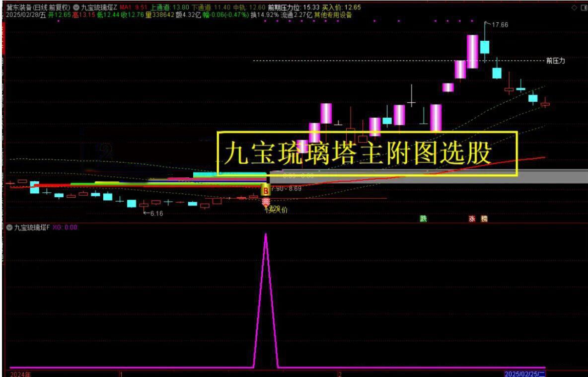Click the diamond icon at top-right corner
Screen dimensions: 588x377
(574, 7)
